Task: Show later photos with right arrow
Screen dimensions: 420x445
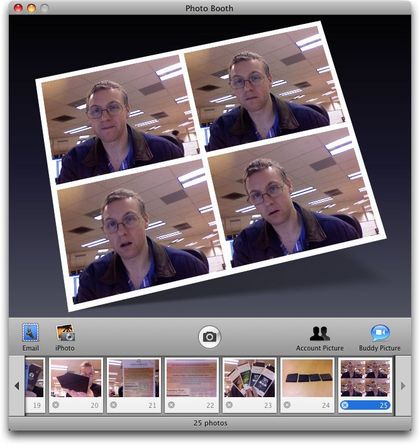Action: pyautogui.click(x=403, y=386)
